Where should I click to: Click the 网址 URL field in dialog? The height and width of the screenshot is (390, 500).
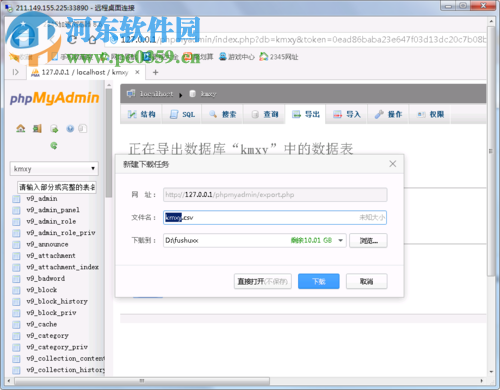[275, 195]
